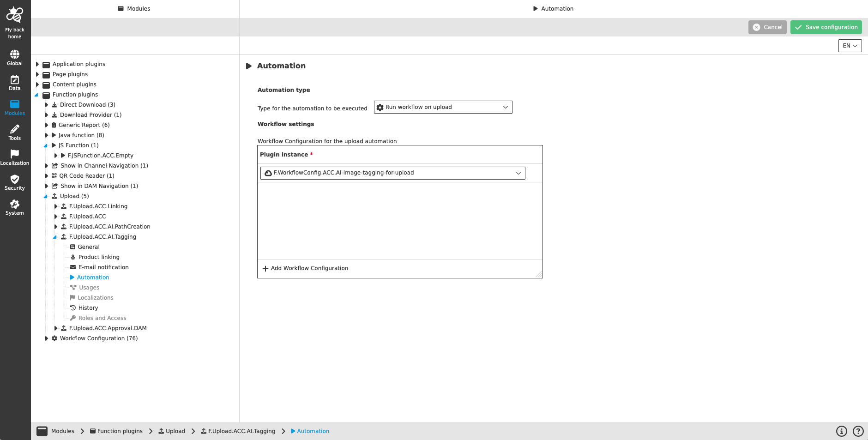Click the Fly back home bee logo
This screenshot has height=440, width=868.
pos(14,16)
